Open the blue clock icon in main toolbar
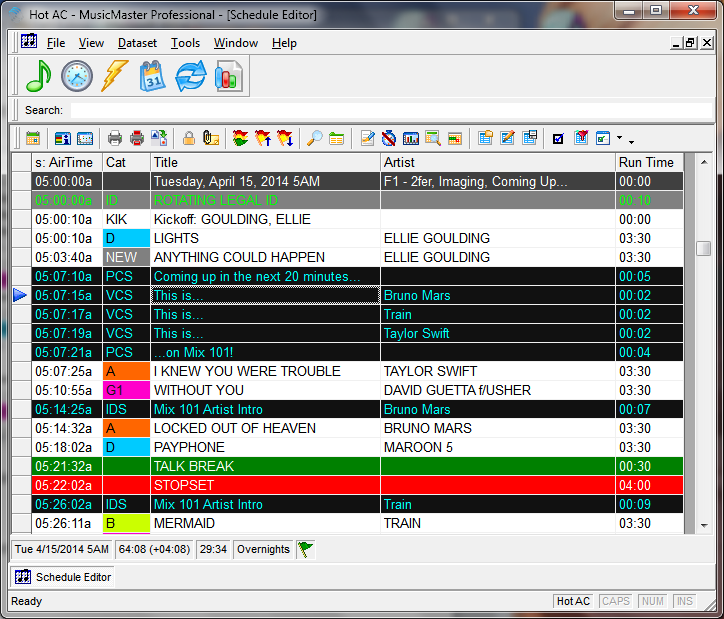Image resolution: width=724 pixels, height=619 pixels. (77, 76)
